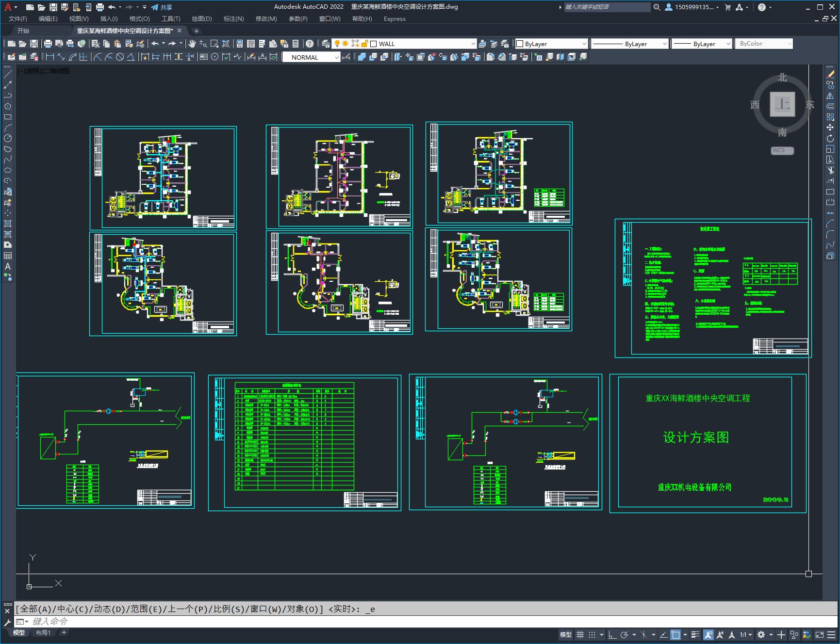Select the Hatch tool in left toolbar
This screenshot has width=840, height=644.
point(8,224)
